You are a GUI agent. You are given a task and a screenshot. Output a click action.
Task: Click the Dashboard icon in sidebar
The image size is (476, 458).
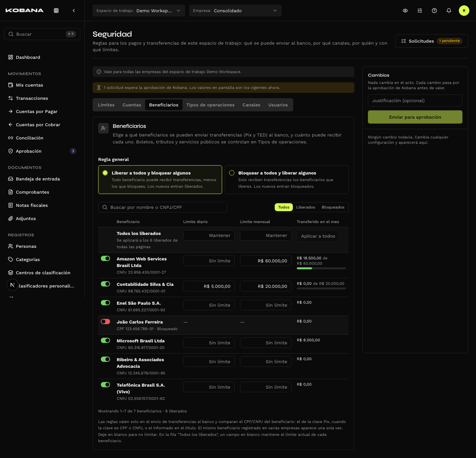coord(11,57)
